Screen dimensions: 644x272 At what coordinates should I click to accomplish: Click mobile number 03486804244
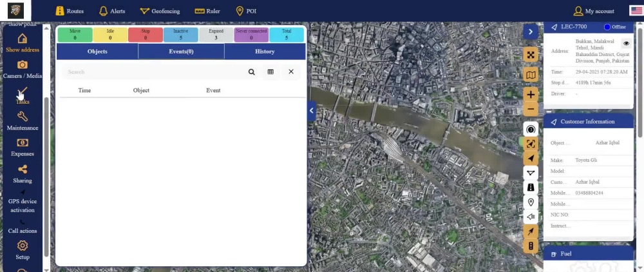[x=589, y=193]
